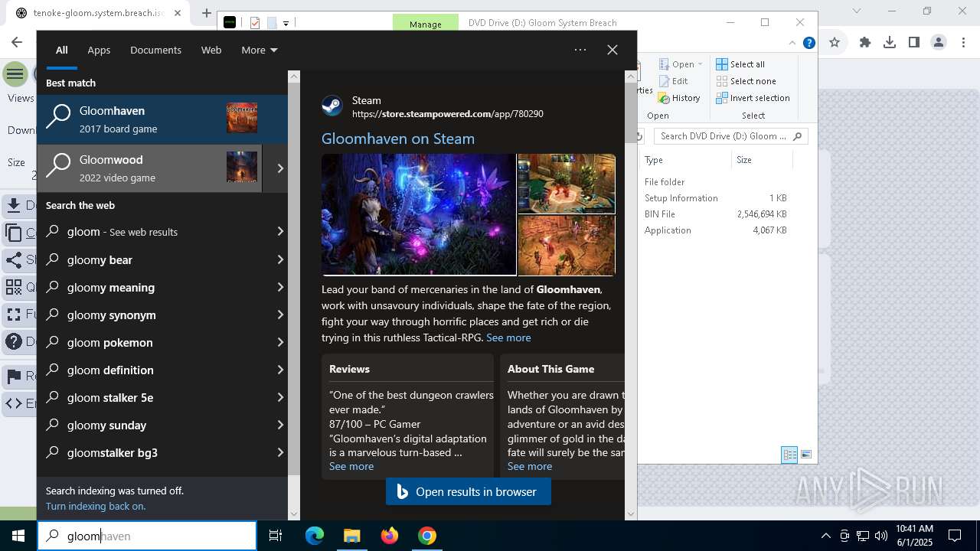Switch to Chrome from taskbar
The width and height of the screenshot is (980, 551).
427,536
